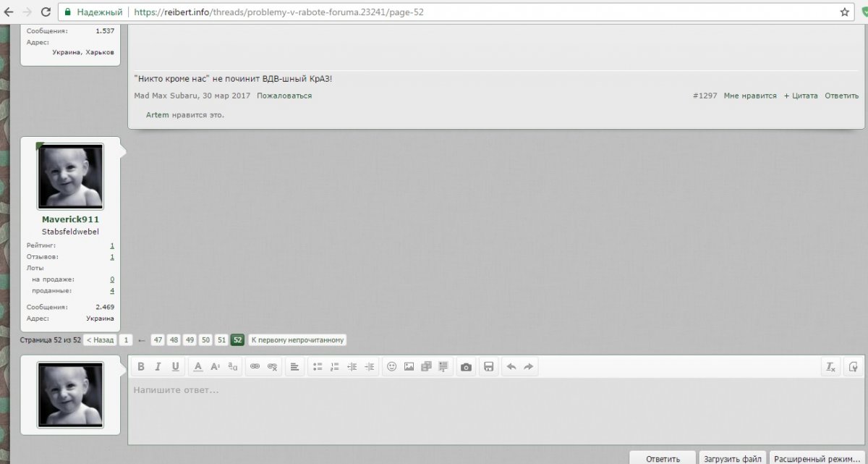Viewport: 868px width, 464px height.
Task: Open the text color picker
Action: 198,367
